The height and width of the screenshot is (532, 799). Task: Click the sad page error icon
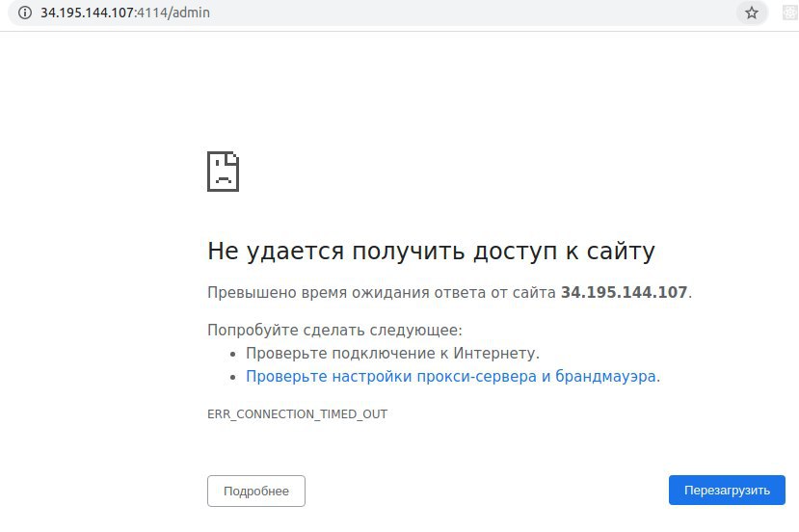pos(223,172)
